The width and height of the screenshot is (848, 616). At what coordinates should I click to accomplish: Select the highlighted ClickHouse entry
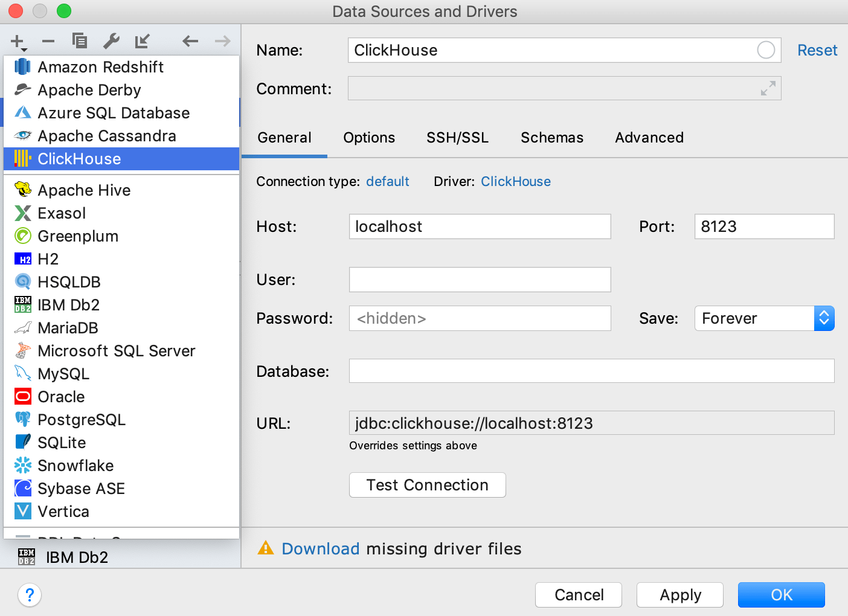tap(121, 159)
